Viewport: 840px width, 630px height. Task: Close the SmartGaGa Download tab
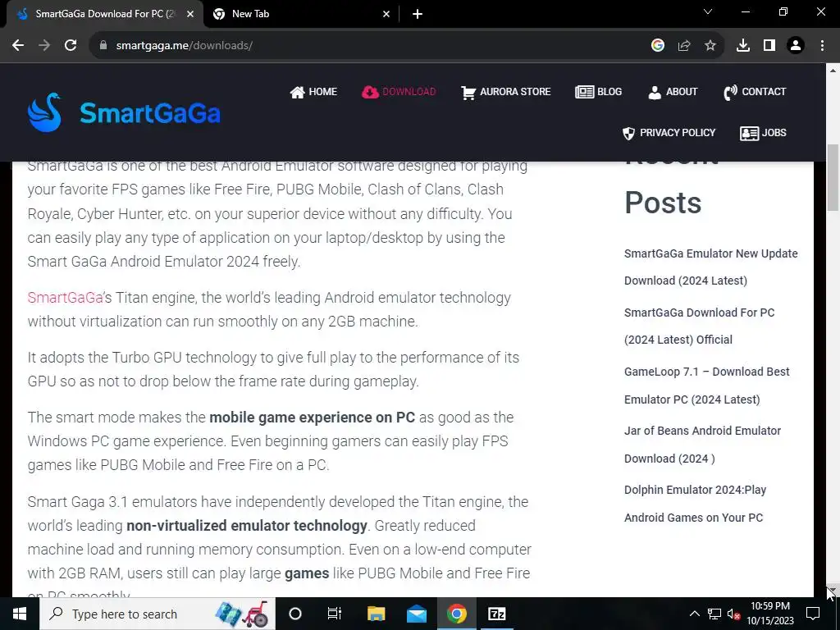pyautogui.click(x=190, y=14)
